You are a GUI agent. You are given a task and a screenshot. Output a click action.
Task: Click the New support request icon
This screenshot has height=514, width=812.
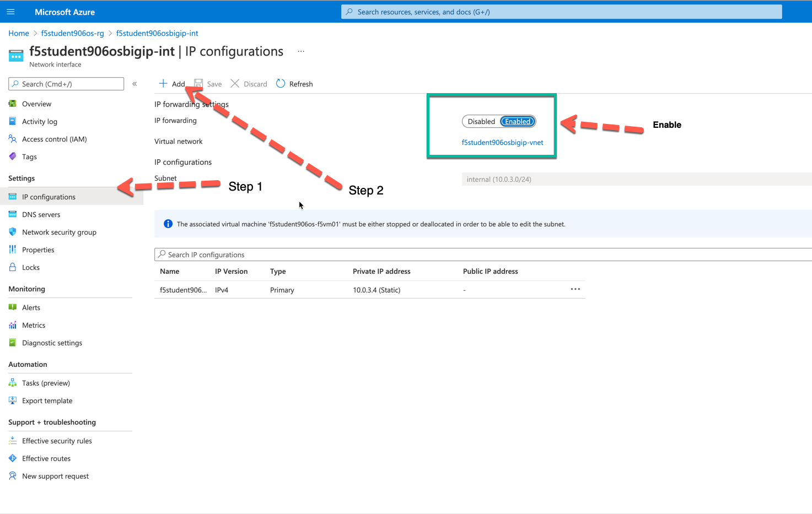coord(13,476)
